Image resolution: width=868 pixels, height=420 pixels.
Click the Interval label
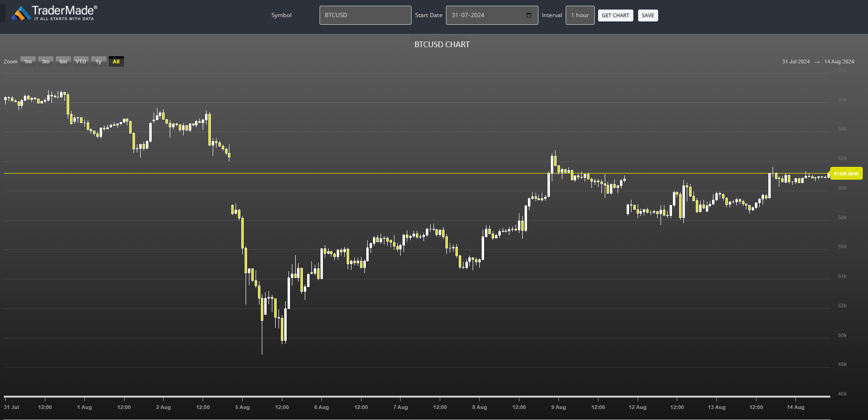(552, 15)
